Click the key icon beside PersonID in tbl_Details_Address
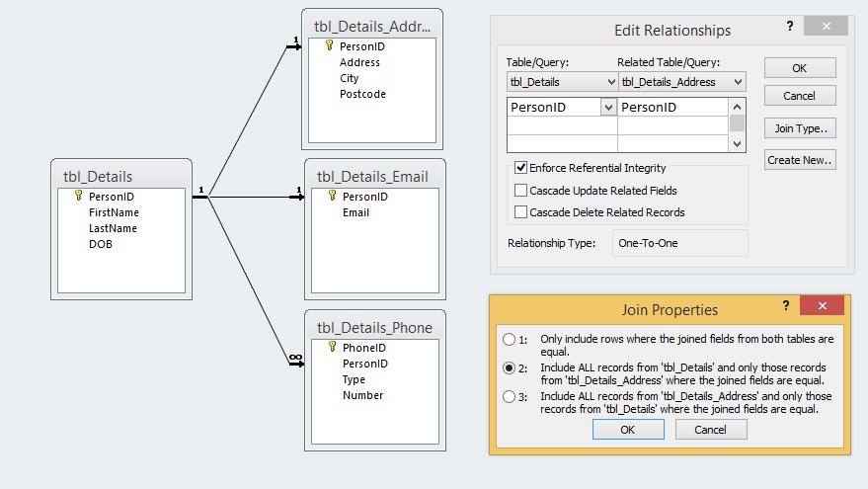Image resolution: width=868 pixels, height=489 pixels. pos(330,45)
